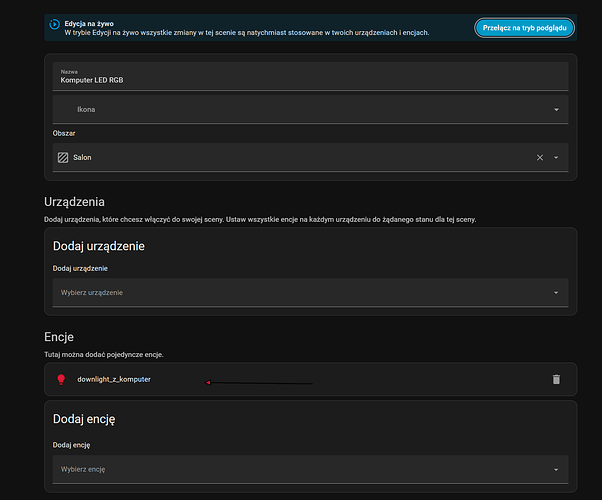The height and width of the screenshot is (500, 602).
Task: Expand the entity picker dropdown arrow
Action: click(x=556, y=468)
